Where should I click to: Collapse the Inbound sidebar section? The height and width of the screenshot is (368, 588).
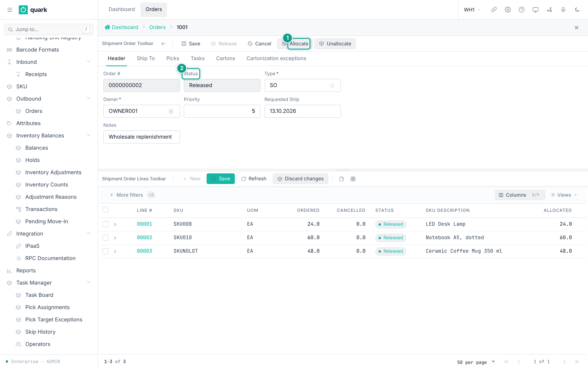pyautogui.click(x=89, y=62)
